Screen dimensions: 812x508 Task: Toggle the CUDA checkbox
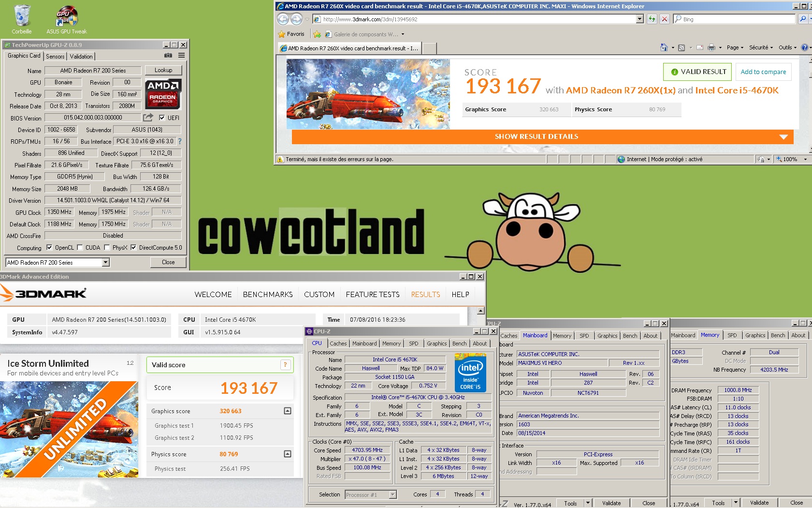[80, 247]
